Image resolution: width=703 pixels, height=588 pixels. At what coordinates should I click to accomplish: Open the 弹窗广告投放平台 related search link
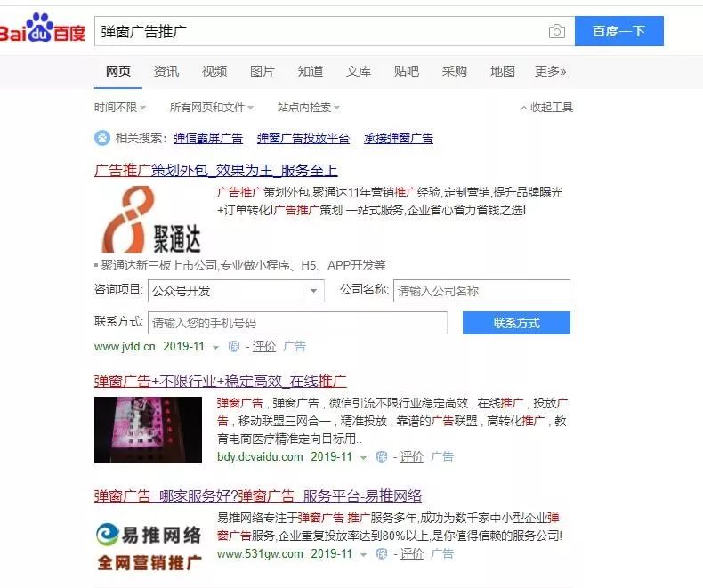tap(303, 138)
